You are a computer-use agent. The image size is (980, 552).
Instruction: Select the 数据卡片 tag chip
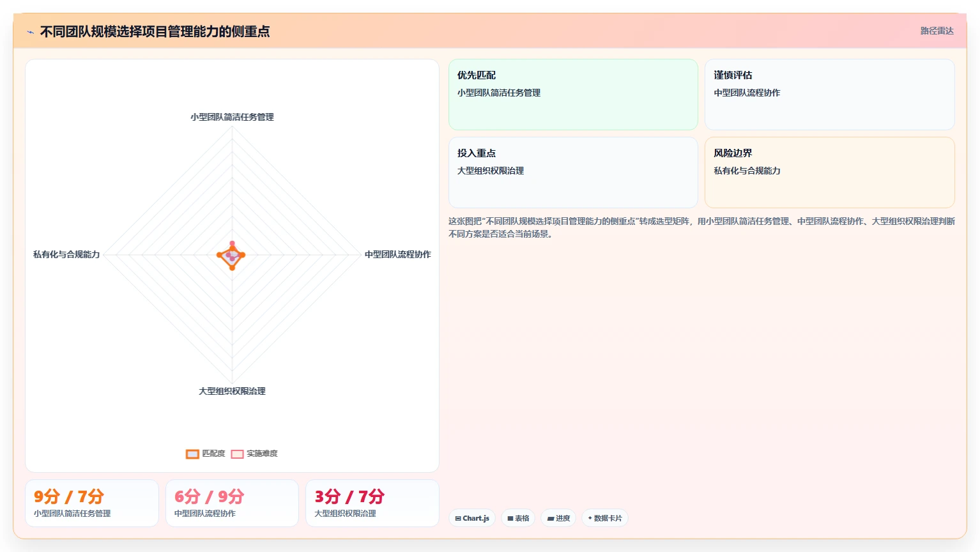pos(604,518)
